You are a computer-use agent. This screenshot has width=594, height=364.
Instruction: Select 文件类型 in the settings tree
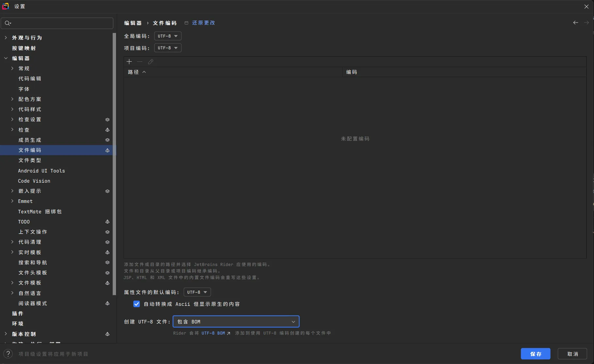(30, 160)
